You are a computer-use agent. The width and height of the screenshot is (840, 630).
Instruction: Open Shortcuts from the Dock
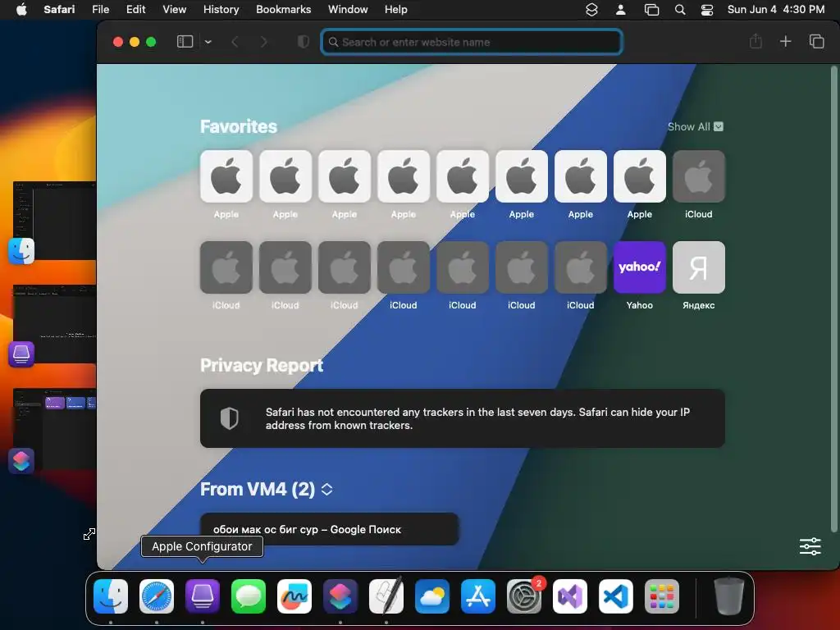coord(340,596)
